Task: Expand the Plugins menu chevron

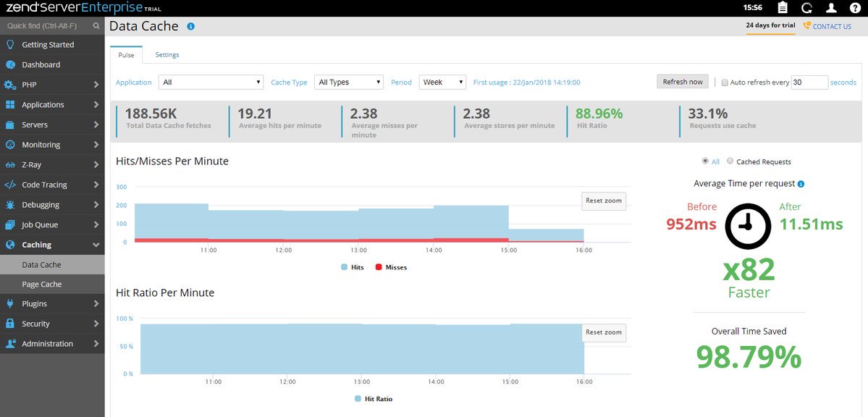Action: coord(96,303)
